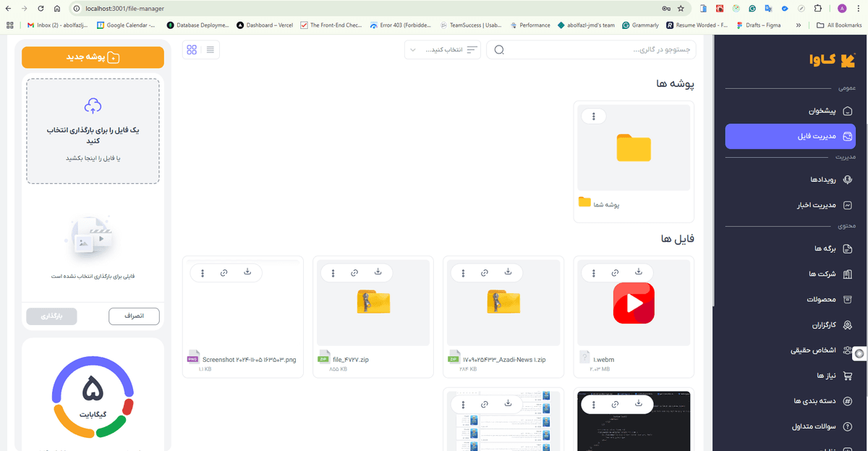The width and height of the screenshot is (868, 451).
Task: Open more options for Screenshot png file
Action: tap(203, 273)
